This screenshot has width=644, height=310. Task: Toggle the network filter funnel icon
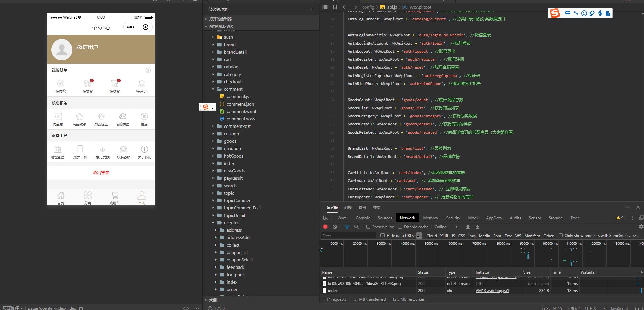tap(347, 227)
